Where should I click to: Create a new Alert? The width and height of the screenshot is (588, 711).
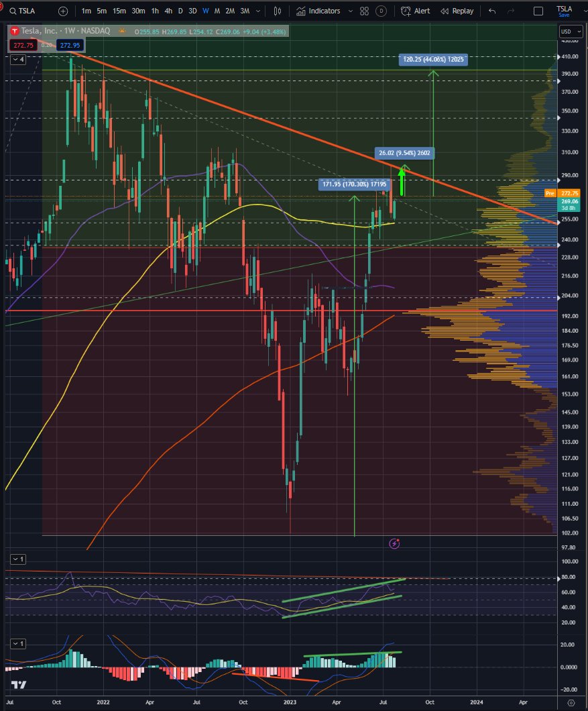415,11
